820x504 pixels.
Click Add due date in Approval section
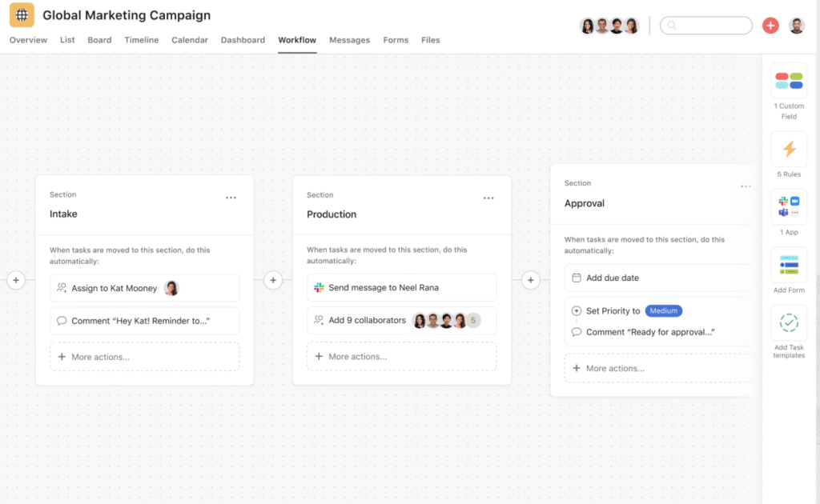[613, 276]
